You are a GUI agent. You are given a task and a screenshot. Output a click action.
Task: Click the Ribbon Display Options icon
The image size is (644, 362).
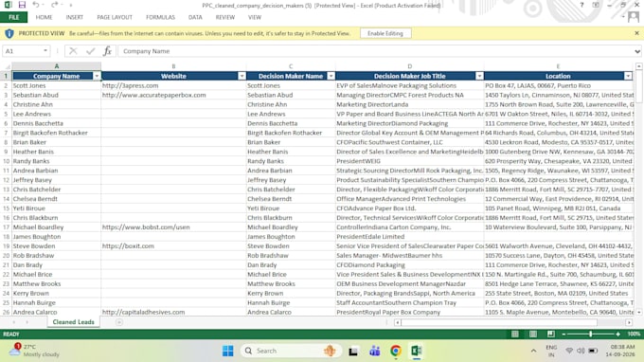tap(596, 5)
